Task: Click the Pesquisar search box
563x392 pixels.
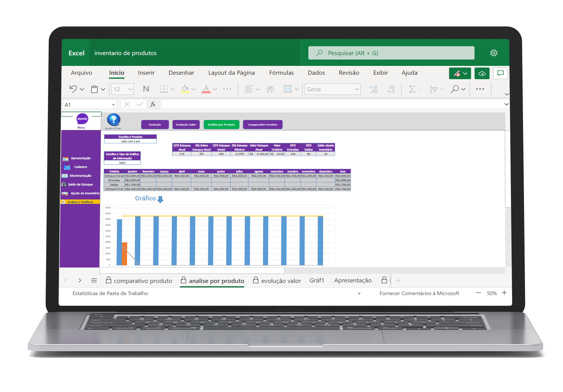Action: [x=391, y=53]
